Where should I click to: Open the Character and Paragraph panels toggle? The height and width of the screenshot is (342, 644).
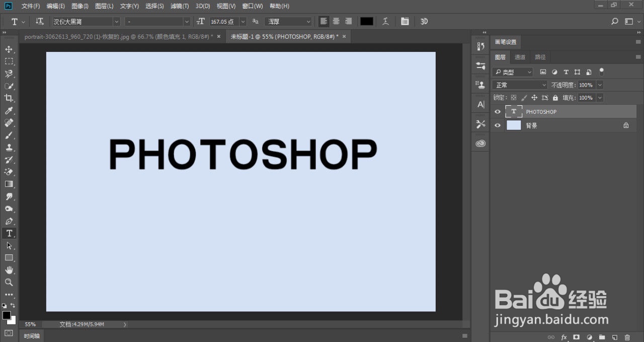click(405, 21)
